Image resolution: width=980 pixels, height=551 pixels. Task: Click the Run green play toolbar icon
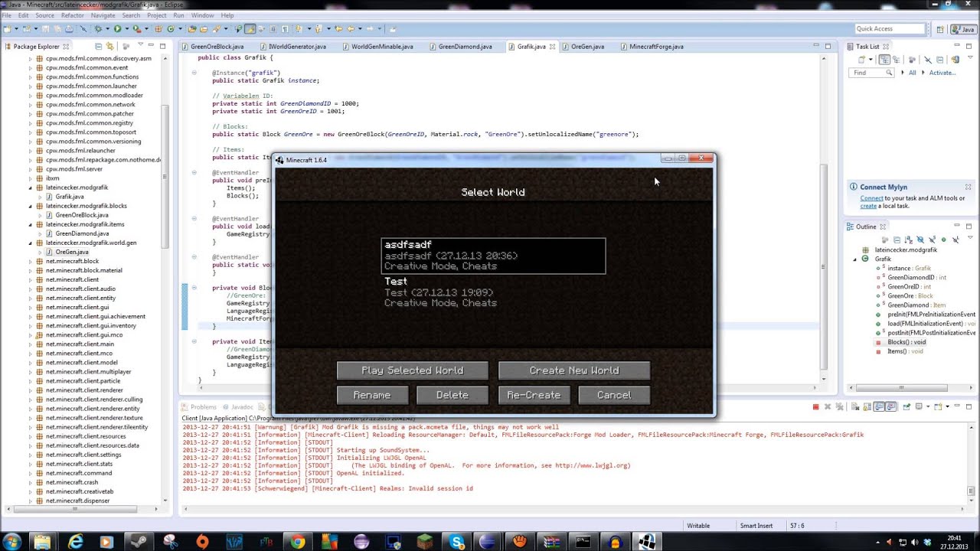coord(117,29)
